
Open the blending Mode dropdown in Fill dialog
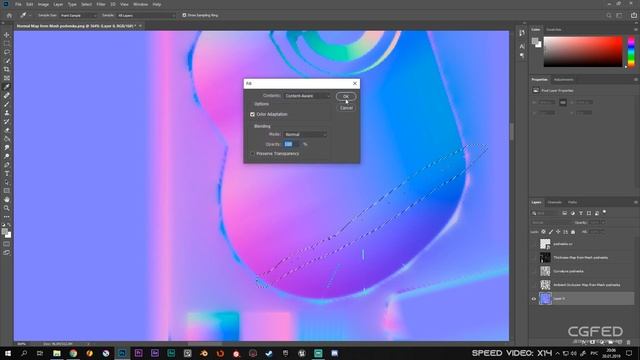click(x=305, y=134)
